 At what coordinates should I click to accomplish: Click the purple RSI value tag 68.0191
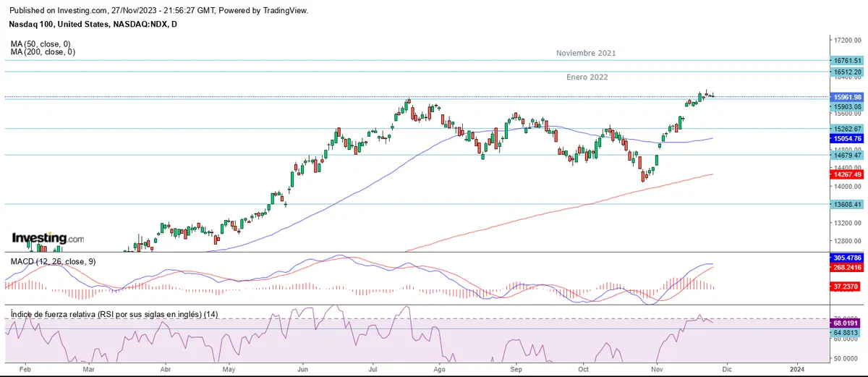pos(847,323)
